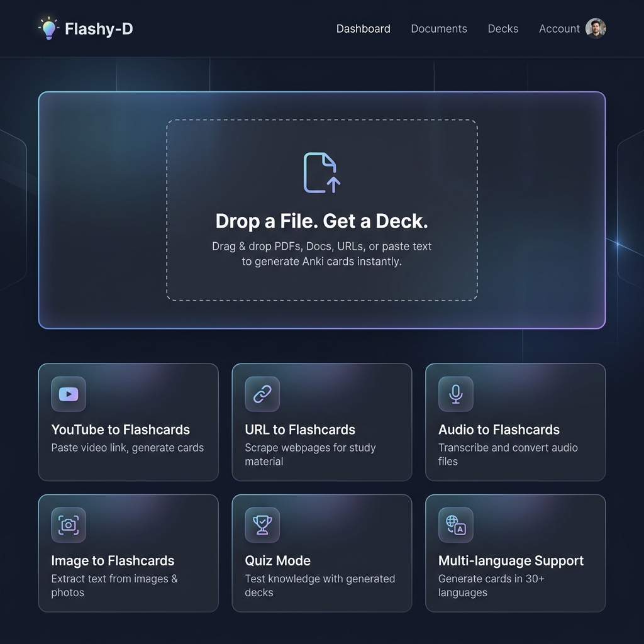Open YouTube to Flashcards title
The image size is (644, 644).
click(121, 430)
